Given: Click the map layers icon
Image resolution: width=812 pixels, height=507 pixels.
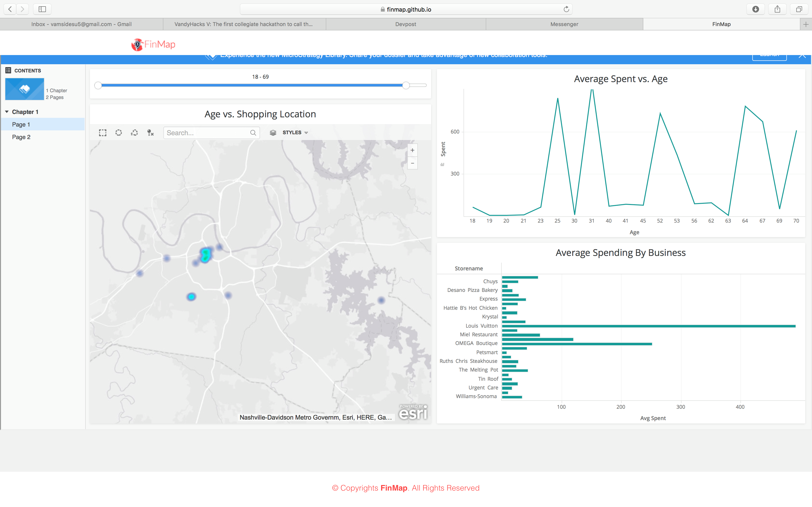Looking at the screenshot, I should (273, 133).
